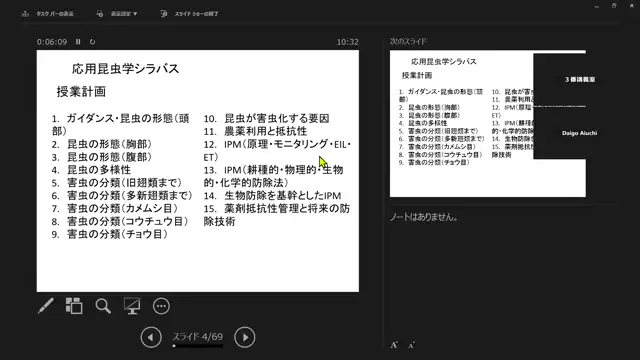Open the display settings dropdown

[117, 13]
